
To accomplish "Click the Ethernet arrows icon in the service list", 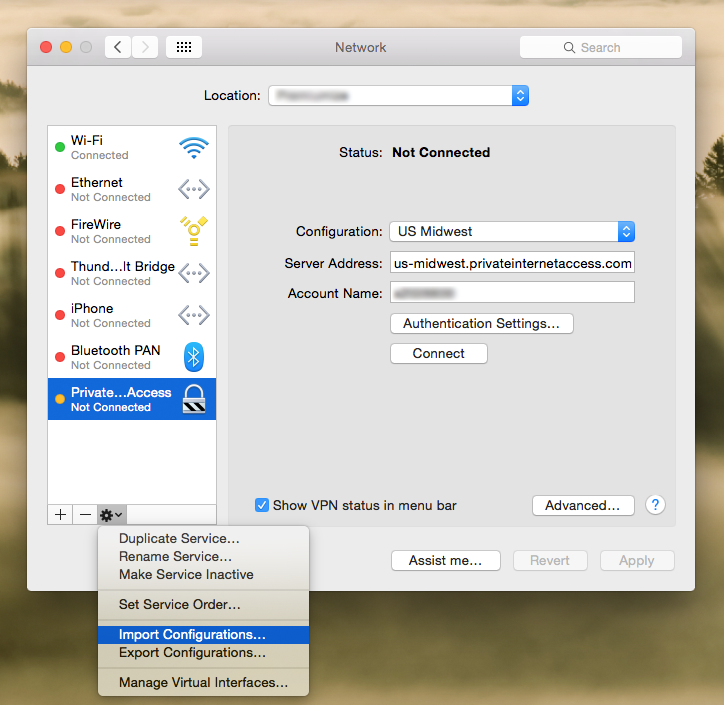I will tap(194, 189).
